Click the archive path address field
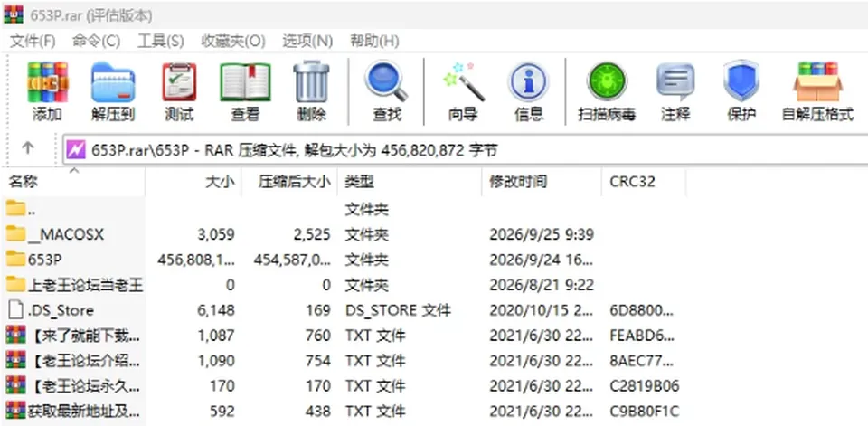868x426 pixels. pos(465,149)
